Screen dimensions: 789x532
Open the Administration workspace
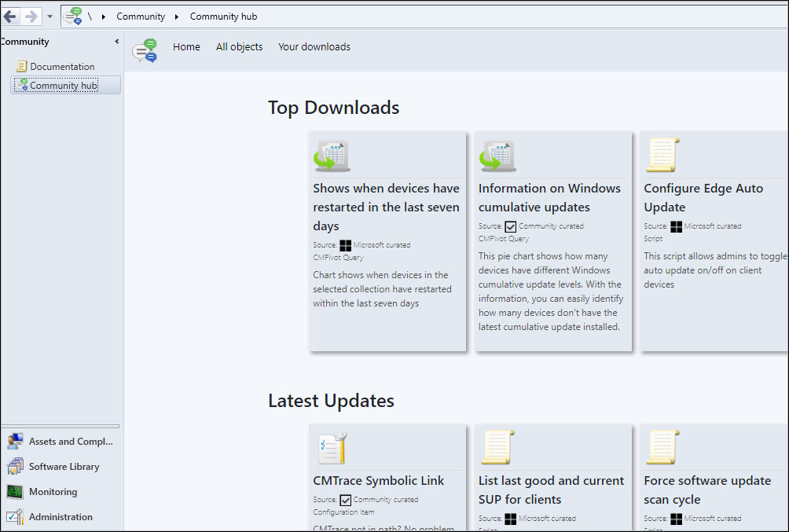(61, 517)
